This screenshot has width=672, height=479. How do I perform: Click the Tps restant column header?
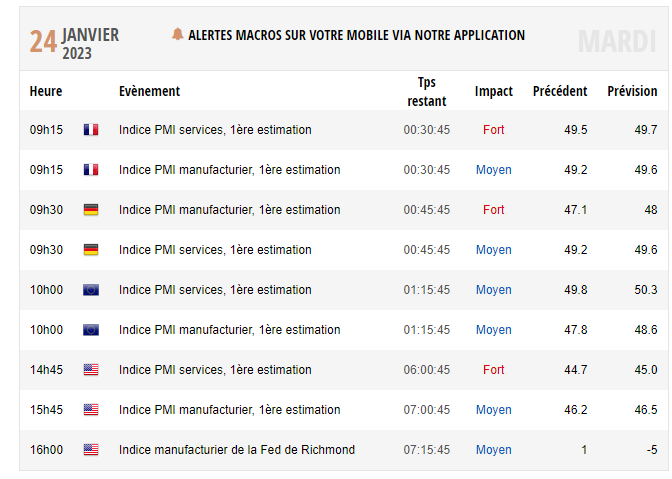click(x=427, y=91)
